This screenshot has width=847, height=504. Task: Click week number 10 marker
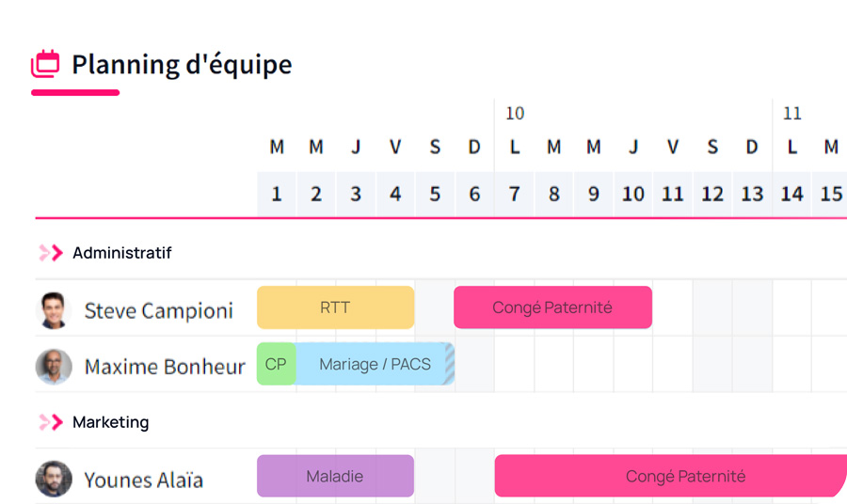(x=515, y=114)
